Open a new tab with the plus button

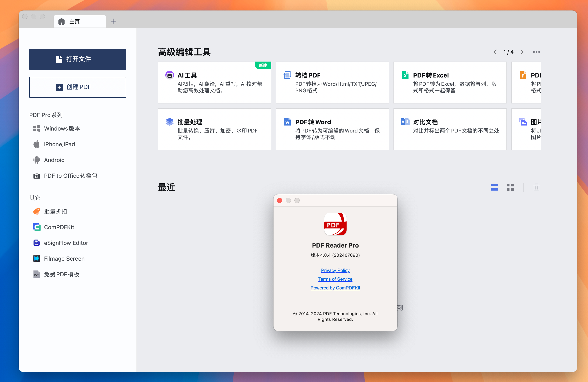[x=113, y=21]
